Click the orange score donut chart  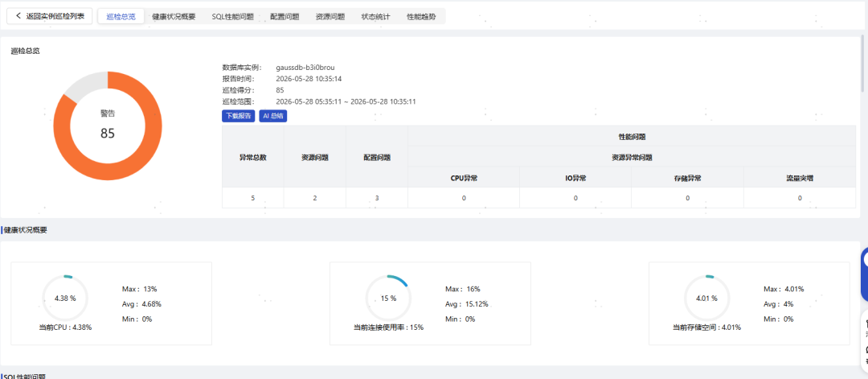pyautogui.click(x=108, y=126)
